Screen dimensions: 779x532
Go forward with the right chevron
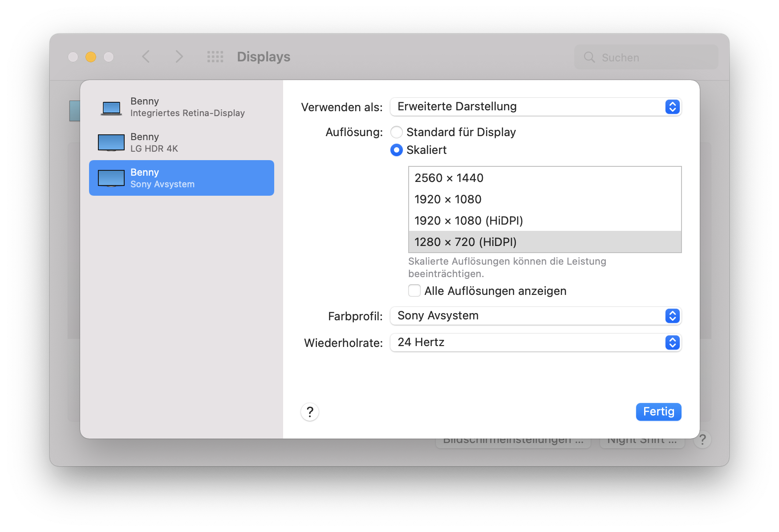pyautogui.click(x=179, y=57)
